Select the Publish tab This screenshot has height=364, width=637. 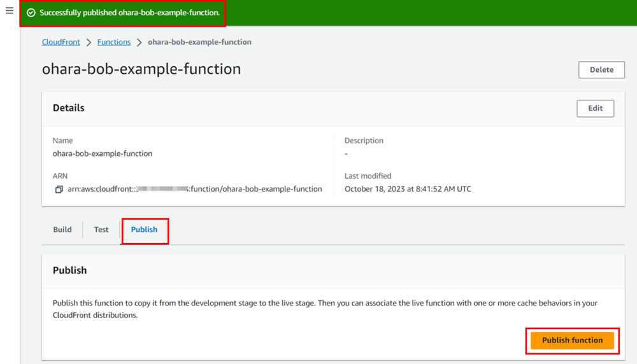[144, 230]
